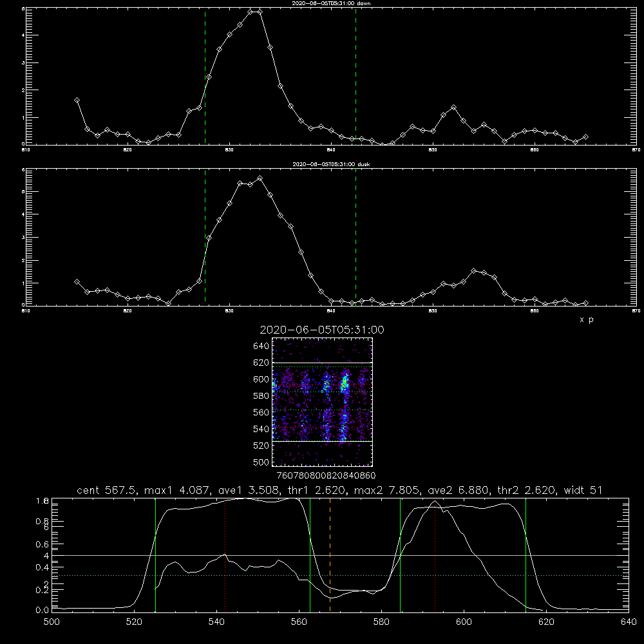Click the orange dashed center line in bottom plot
Screen dimensions: 644x644
click(x=330, y=555)
